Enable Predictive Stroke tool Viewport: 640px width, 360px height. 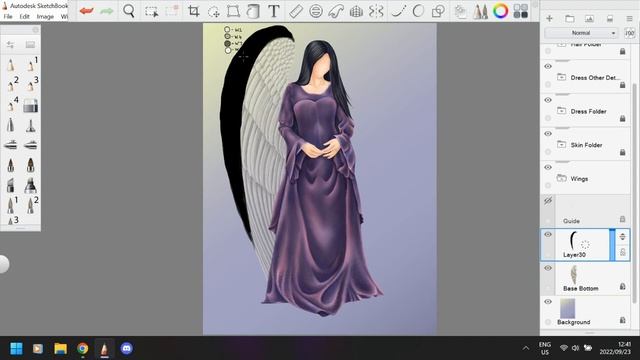418,11
